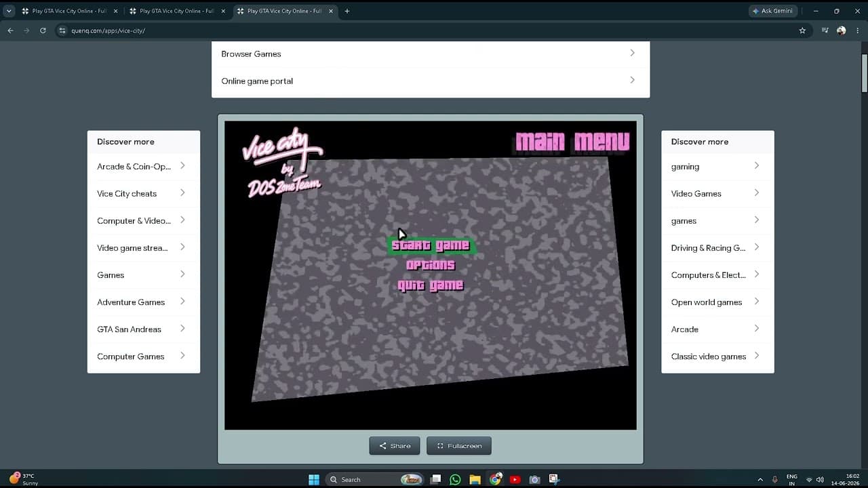Open YouTube from the taskbar
868x488 pixels.
[515, 479]
